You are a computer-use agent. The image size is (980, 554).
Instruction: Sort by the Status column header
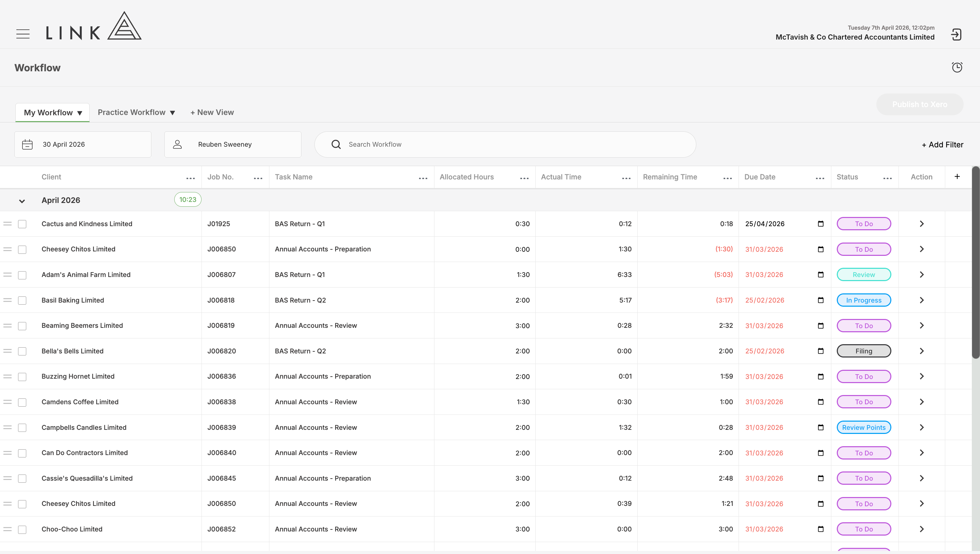(847, 177)
